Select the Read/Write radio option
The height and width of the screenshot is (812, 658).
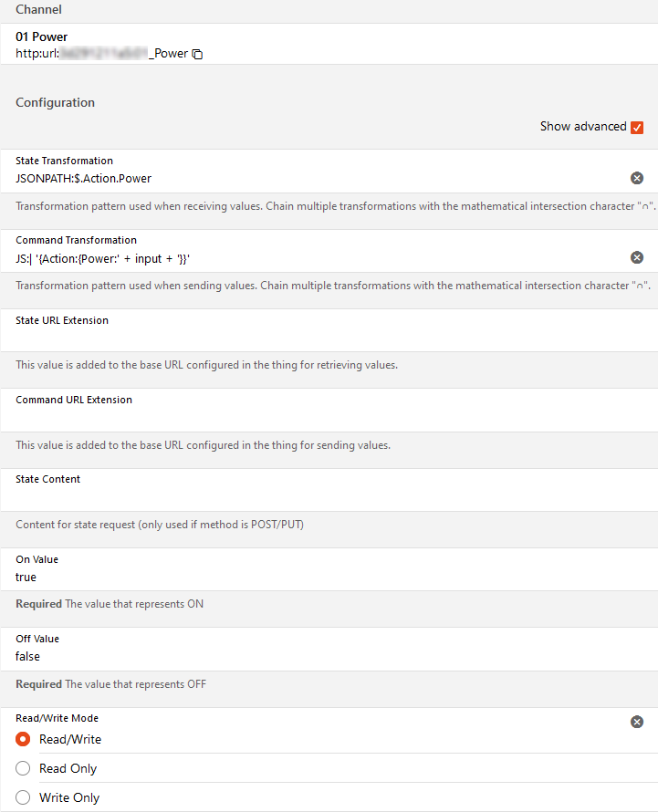(x=24, y=739)
